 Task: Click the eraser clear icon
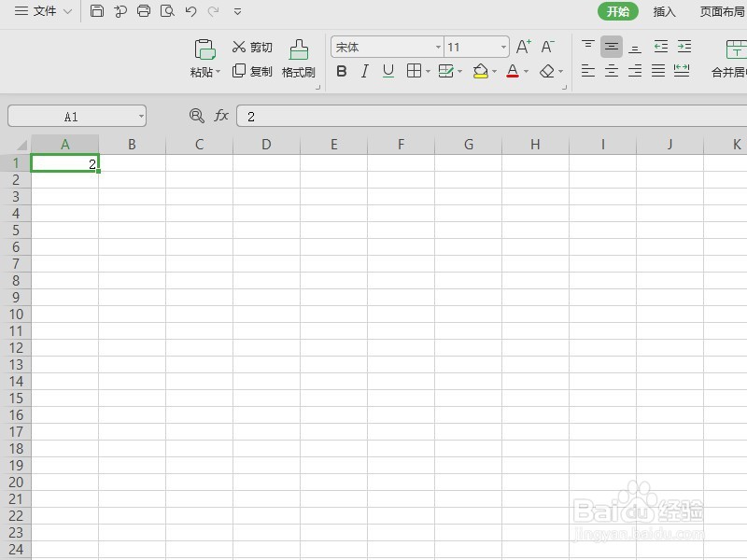click(547, 72)
